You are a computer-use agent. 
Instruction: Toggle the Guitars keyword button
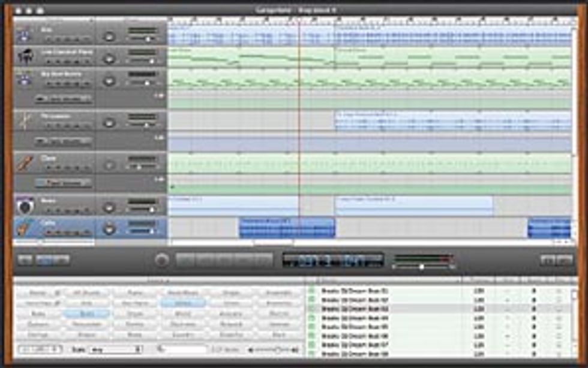38,324
